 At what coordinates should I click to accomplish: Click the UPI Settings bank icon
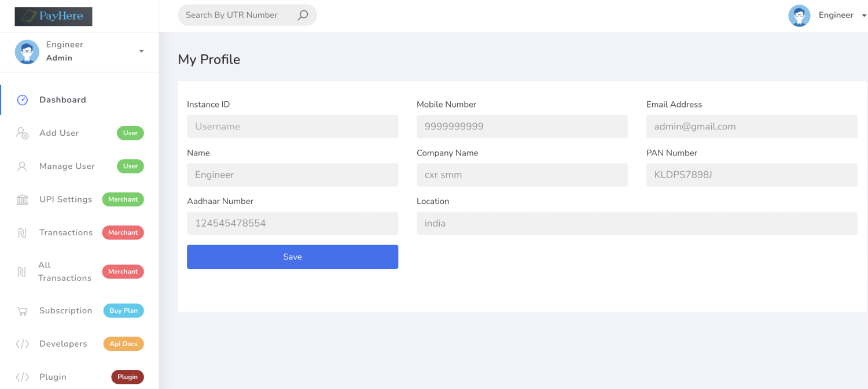pos(23,200)
